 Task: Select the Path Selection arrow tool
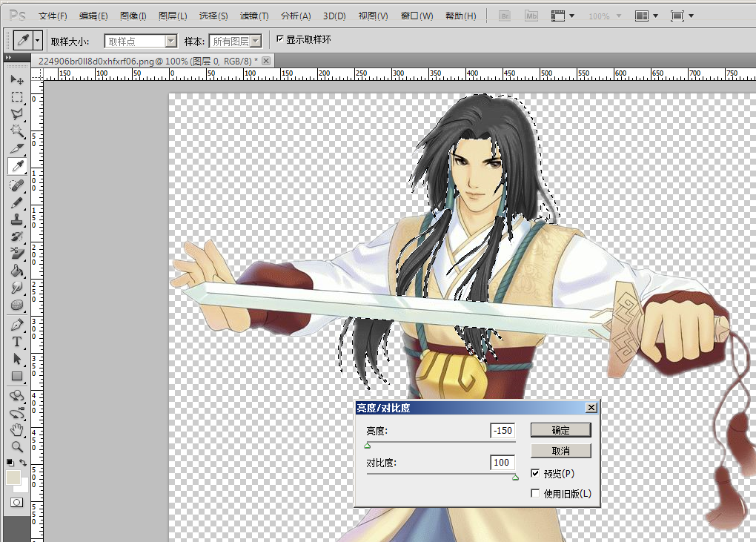tap(17, 360)
